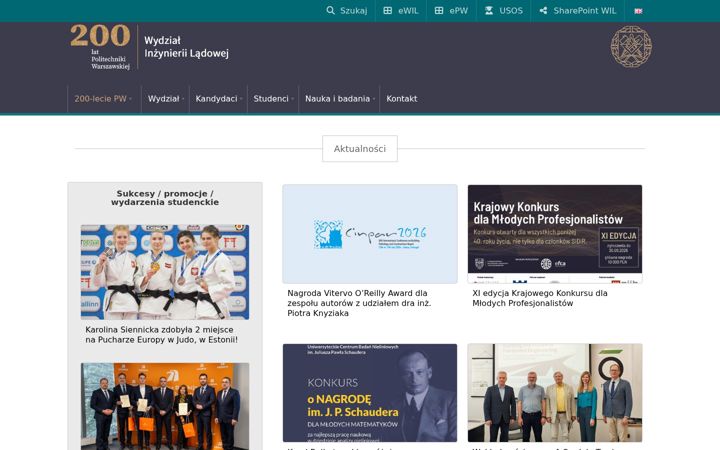Click the SharePoint WIL share icon

pos(543,11)
